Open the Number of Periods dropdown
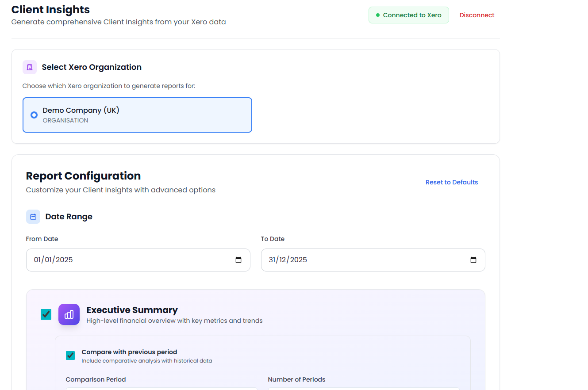Image resolution: width=588 pixels, height=390 pixels. [x=363, y=388]
